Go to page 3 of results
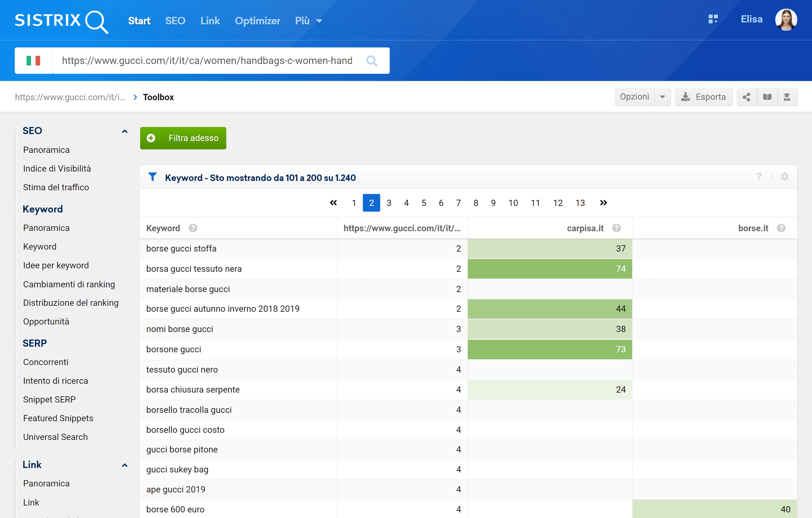 [389, 203]
